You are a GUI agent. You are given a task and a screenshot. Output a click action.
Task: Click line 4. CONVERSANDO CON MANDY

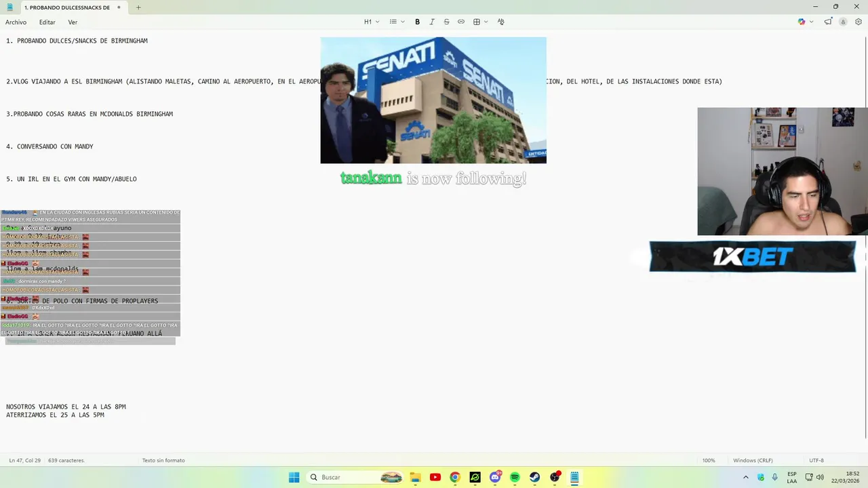50,146
